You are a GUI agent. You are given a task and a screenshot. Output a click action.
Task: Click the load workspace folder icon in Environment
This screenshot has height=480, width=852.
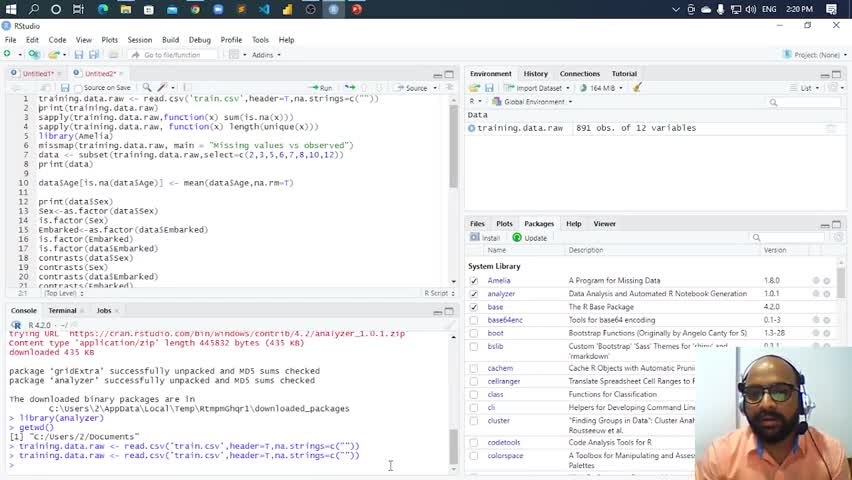click(475, 88)
